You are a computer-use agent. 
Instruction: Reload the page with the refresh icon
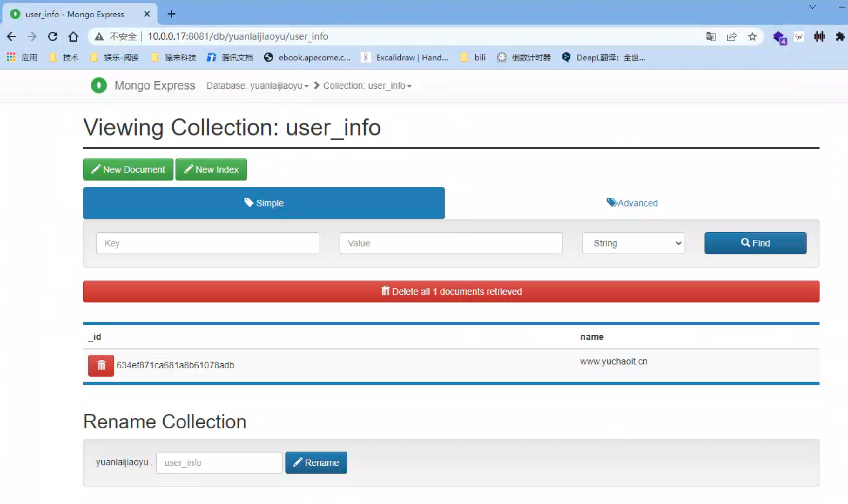pyautogui.click(x=52, y=36)
